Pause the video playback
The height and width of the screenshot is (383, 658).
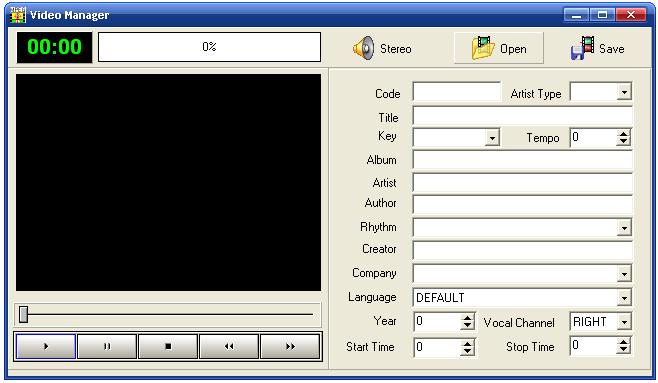coord(107,346)
